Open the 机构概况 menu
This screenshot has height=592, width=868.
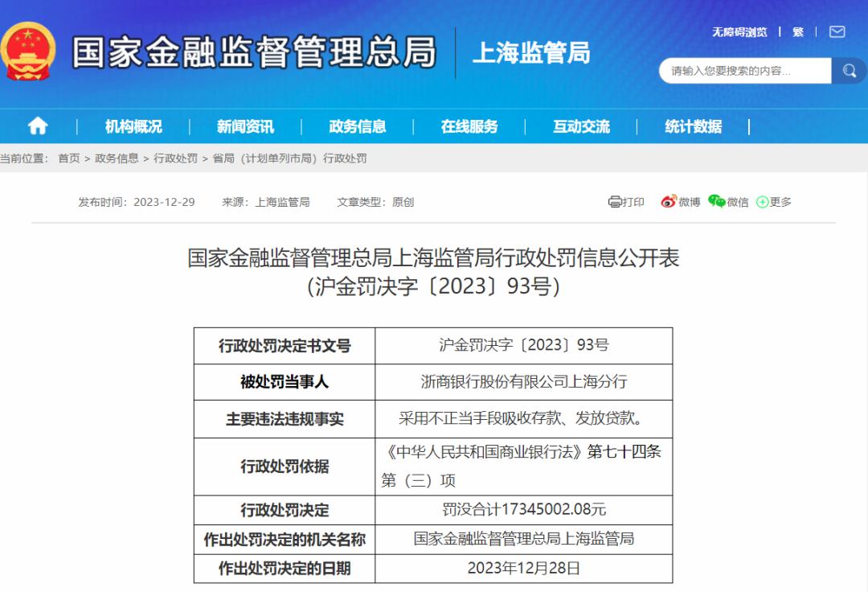pos(133,126)
